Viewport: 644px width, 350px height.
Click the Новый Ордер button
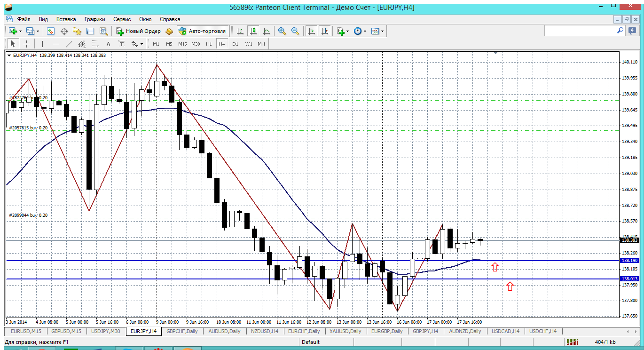(138, 31)
